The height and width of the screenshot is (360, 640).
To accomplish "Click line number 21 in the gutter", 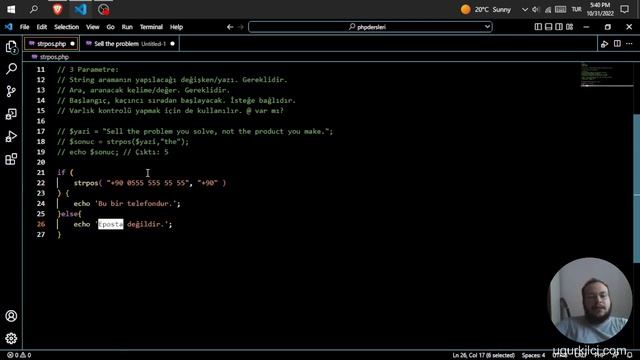I will (41, 173).
